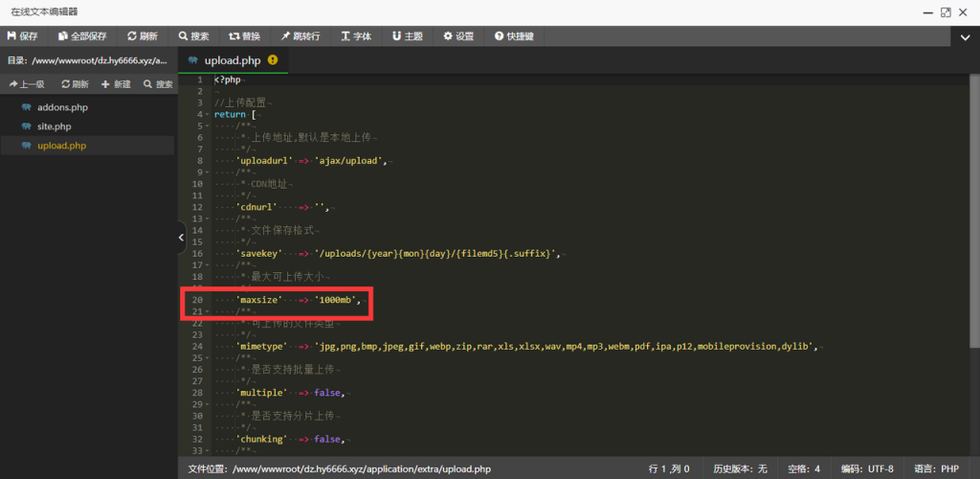Screen dimensions: 980x479
Task: Open 跳转行 (Go to line)
Action: click(300, 36)
